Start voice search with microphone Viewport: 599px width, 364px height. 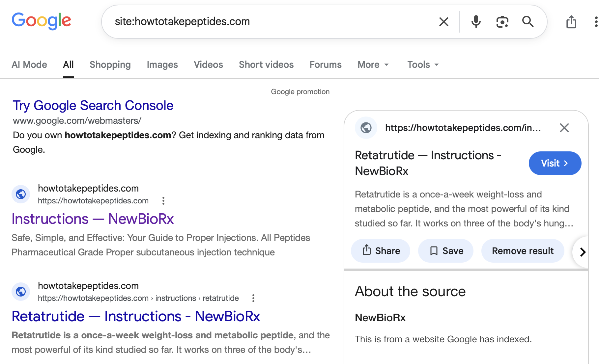(x=476, y=22)
